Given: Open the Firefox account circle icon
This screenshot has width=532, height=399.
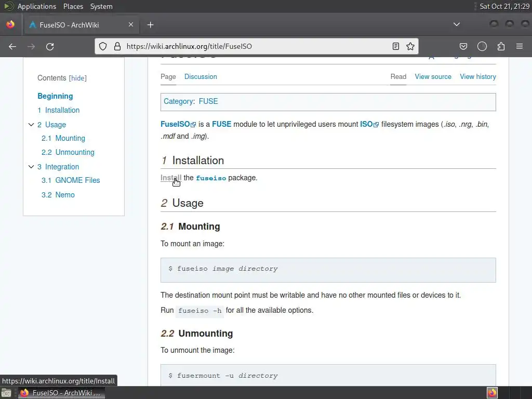Looking at the screenshot, I should point(482,46).
